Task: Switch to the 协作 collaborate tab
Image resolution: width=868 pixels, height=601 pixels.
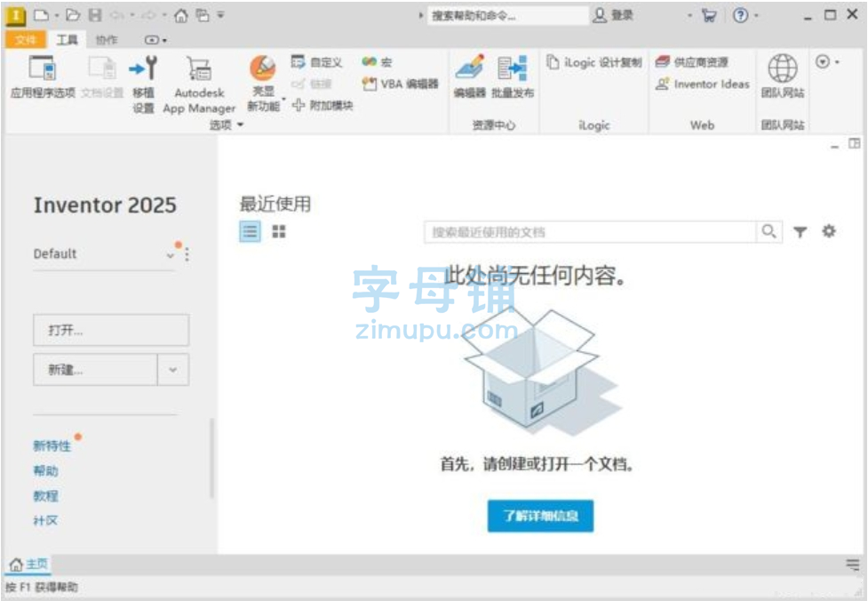Action: [107, 40]
